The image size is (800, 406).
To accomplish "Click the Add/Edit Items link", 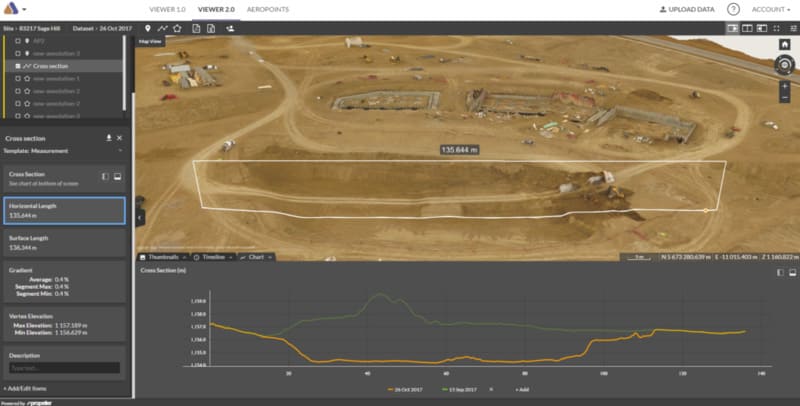I will tap(28, 386).
